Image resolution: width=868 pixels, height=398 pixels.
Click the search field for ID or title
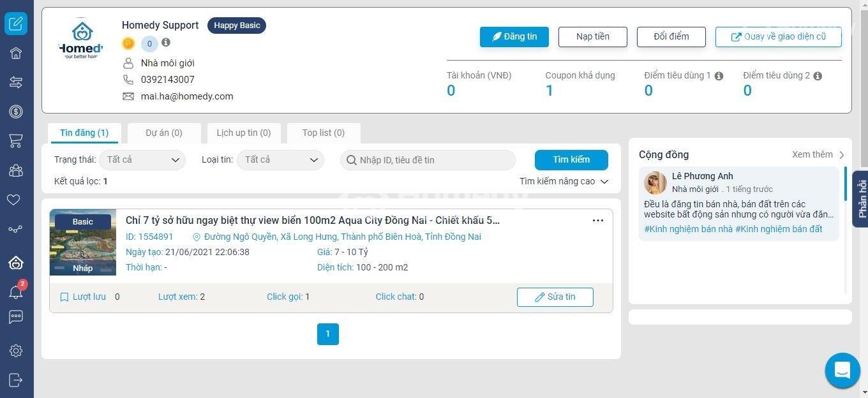428,160
